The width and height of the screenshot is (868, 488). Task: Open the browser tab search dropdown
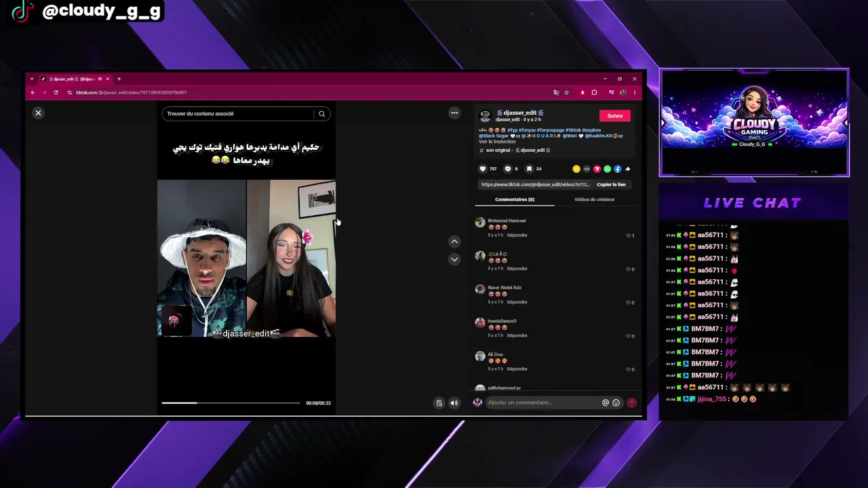coord(31,79)
